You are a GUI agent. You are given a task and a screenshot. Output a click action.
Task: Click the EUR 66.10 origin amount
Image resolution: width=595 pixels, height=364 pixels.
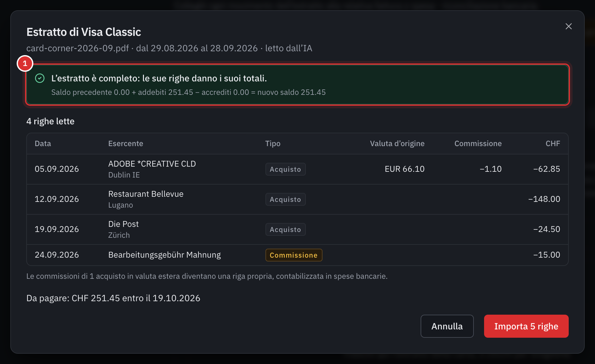click(405, 169)
